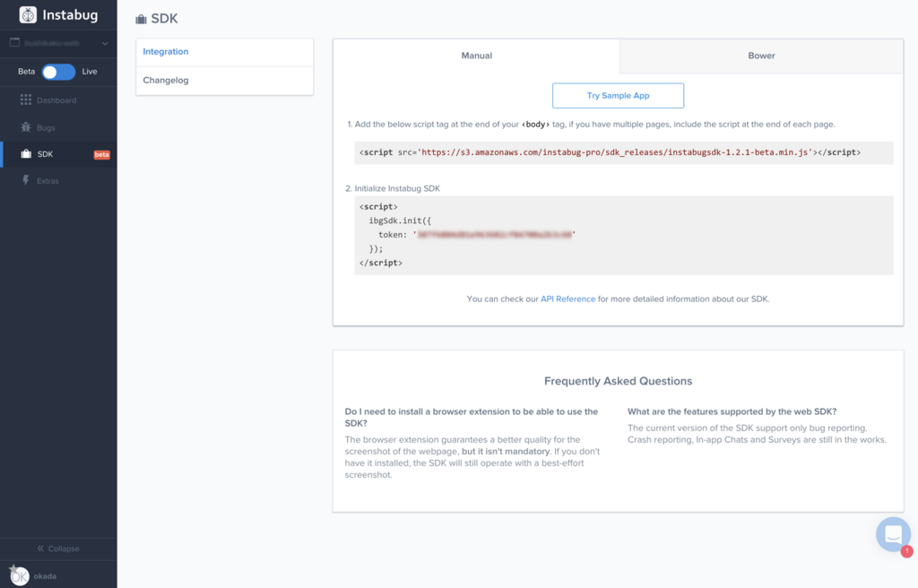
Task: Select the Integration menu item
Action: (225, 52)
